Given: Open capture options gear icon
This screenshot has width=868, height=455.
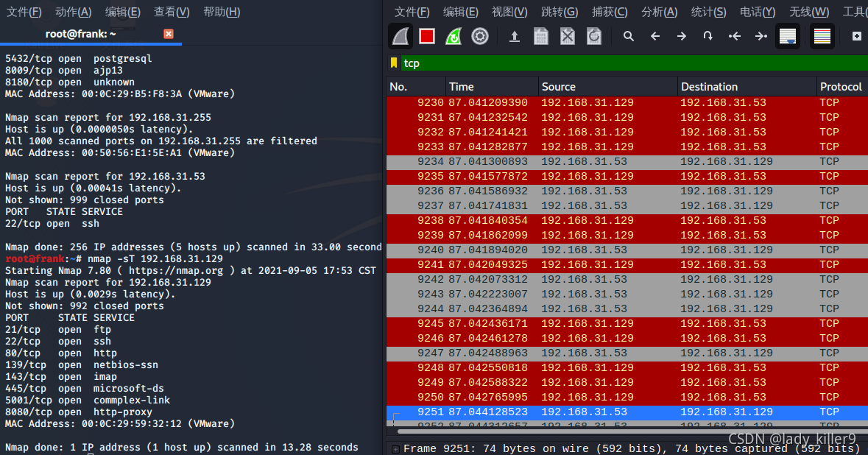Looking at the screenshot, I should click(x=480, y=37).
